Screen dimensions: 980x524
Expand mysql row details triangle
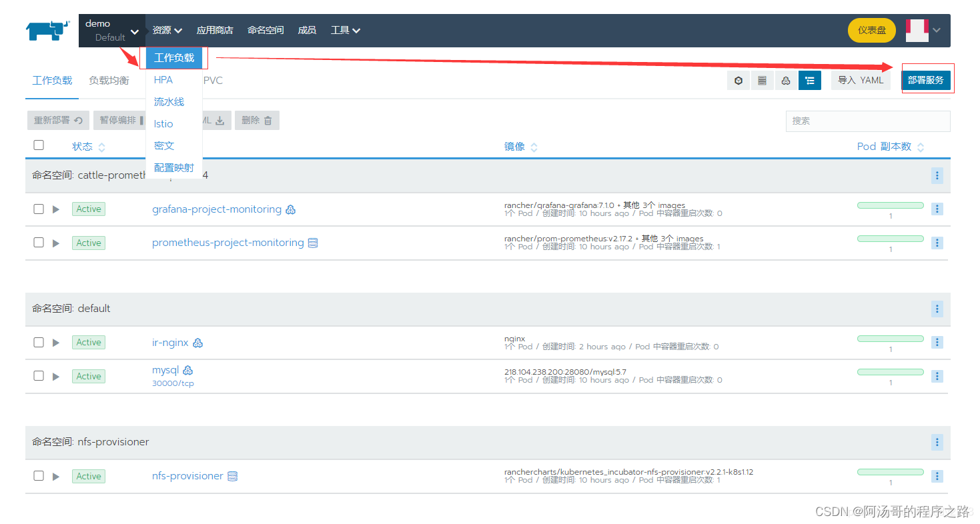[x=56, y=376]
